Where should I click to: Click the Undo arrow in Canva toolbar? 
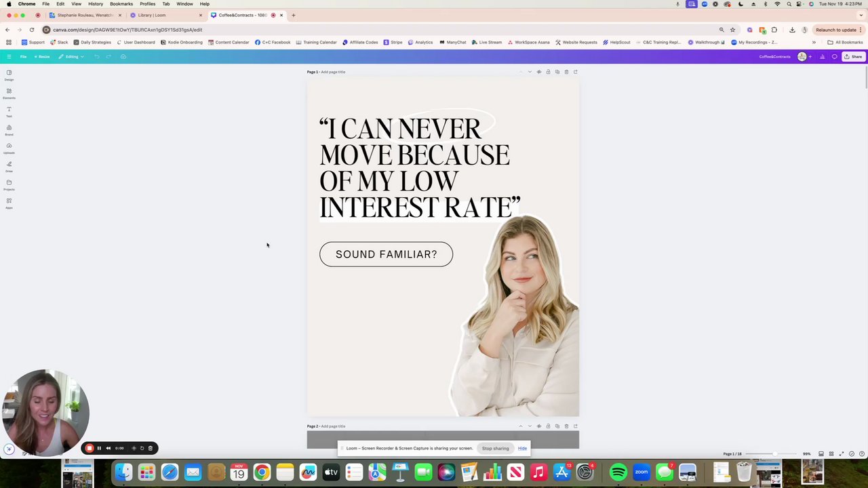[96, 56]
